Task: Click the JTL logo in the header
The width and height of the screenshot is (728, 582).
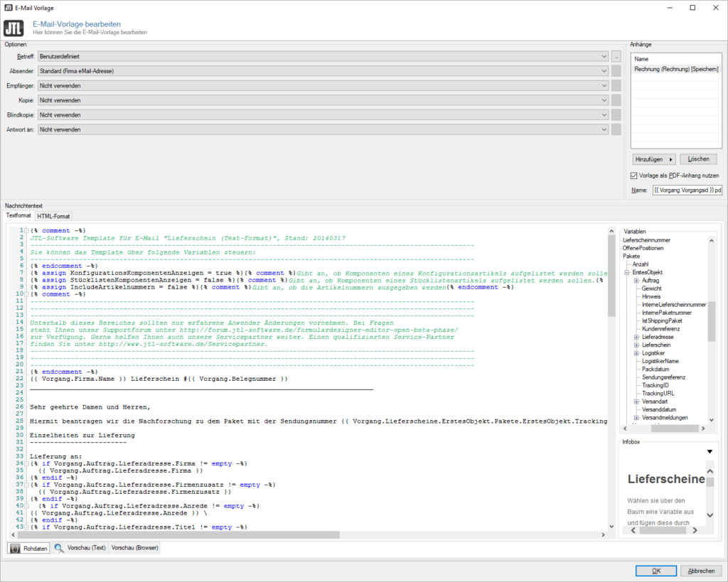Action: (14, 28)
